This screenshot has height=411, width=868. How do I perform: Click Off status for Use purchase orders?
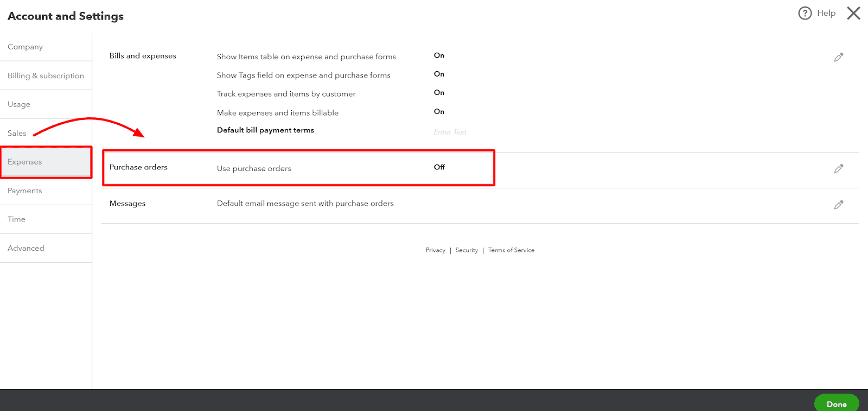point(439,167)
